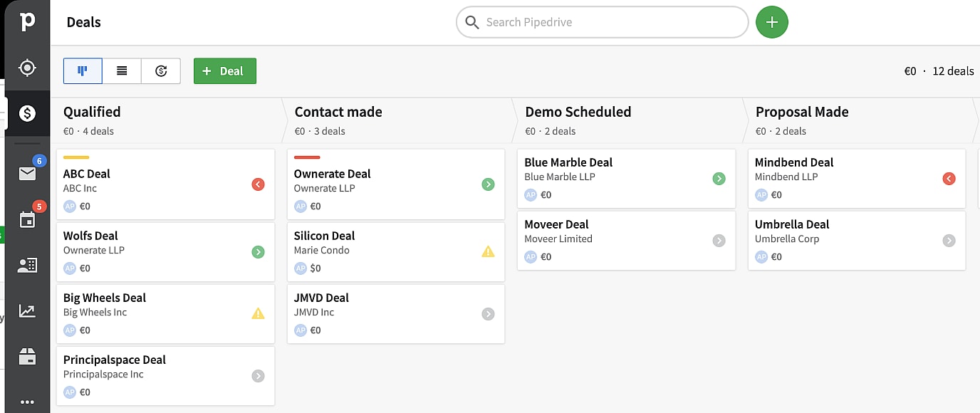Click red overdue arrow on ABC Deal

coord(258,184)
